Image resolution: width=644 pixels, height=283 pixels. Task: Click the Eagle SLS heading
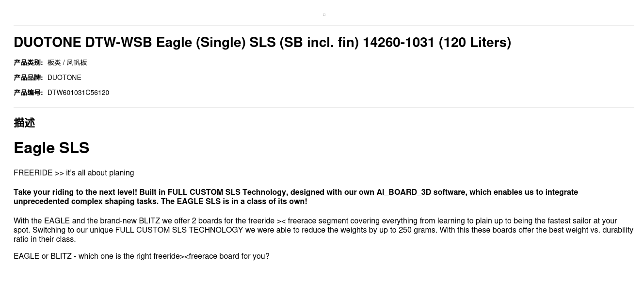pyautogui.click(x=51, y=148)
